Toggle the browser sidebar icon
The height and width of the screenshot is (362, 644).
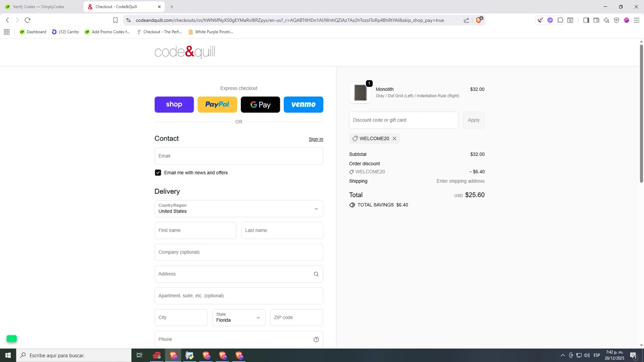(x=586, y=20)
